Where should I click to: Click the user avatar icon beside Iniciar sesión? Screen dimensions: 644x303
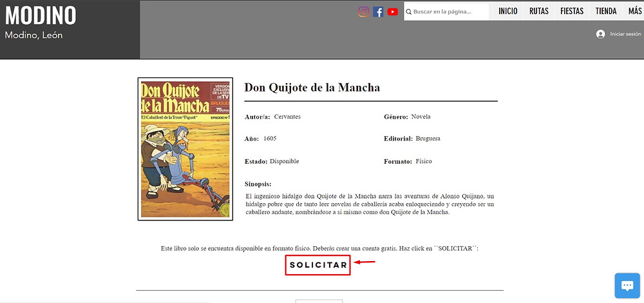(x=600, y=34)
